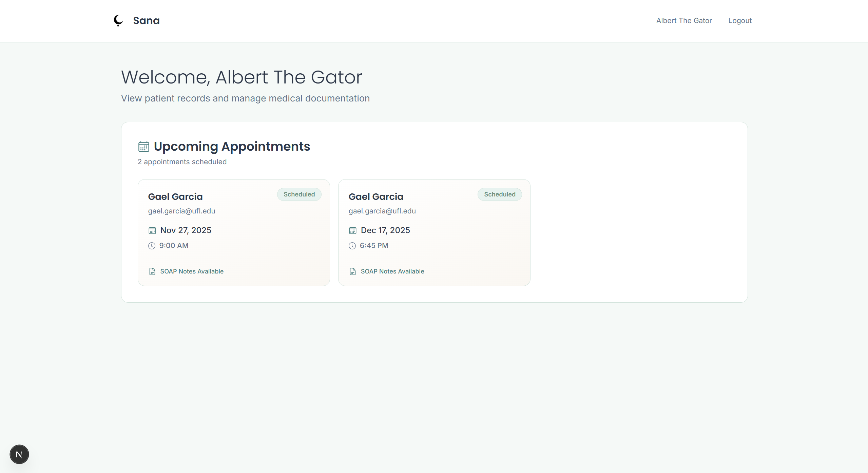The width and height of the screenshot is (868, 473).
Task: Click the Sana crescent moon logo
Action: click(118, 20)
